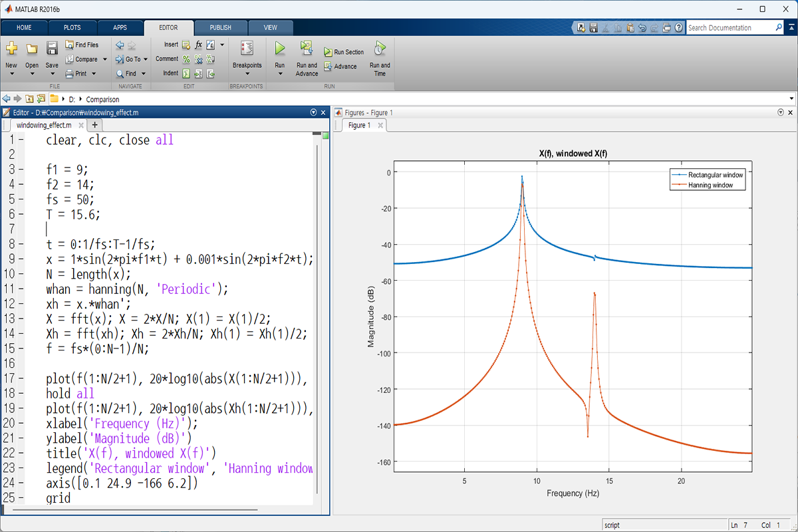The height and width of the screenshot is (532, 798).
Task: Open the Help question mark icon
Action: pyautogui.click(x=678, y=28)
